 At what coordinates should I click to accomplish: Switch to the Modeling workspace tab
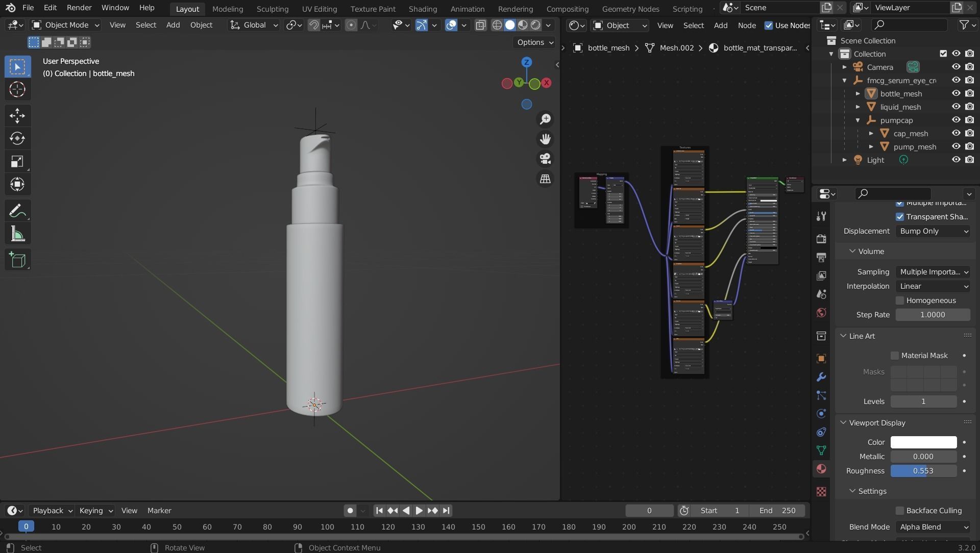pyautogui.click(x=228, y=9)
